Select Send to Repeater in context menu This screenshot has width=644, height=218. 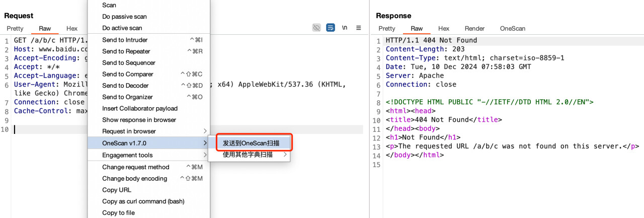(x=126, y=51)
